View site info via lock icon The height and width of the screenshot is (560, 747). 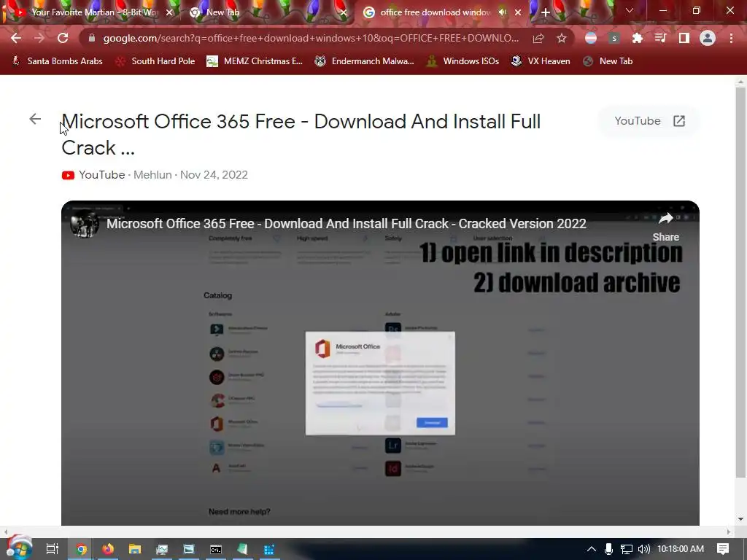(92, 38)
